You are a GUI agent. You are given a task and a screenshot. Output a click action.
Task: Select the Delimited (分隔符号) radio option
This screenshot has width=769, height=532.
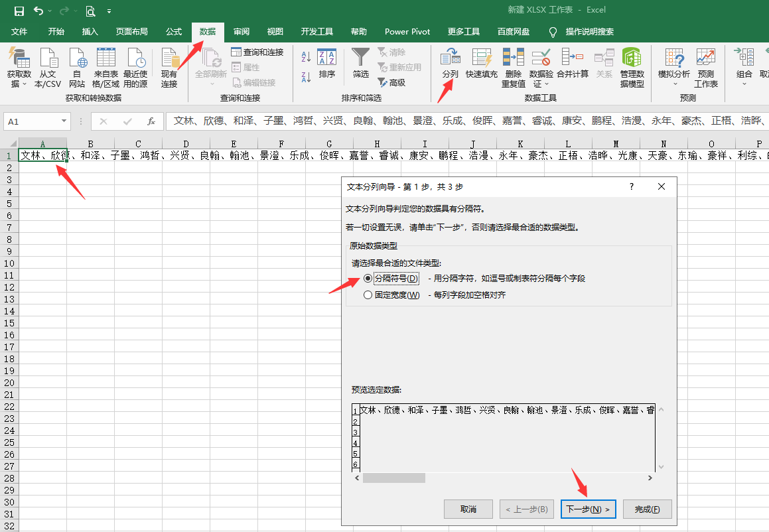click(368, 279)
